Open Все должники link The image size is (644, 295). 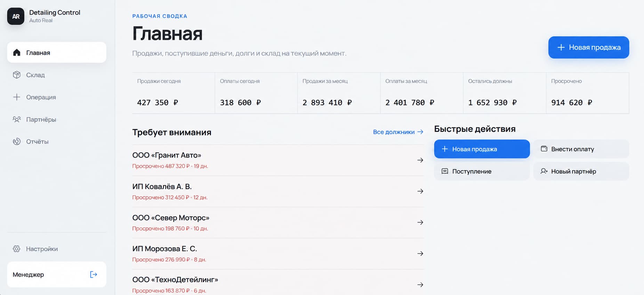[398, 132]
